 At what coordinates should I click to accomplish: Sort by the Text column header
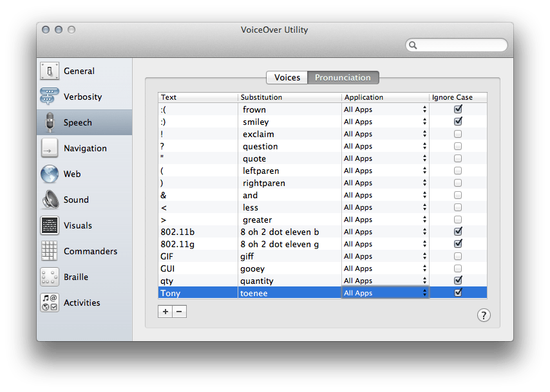click(198, 97)
